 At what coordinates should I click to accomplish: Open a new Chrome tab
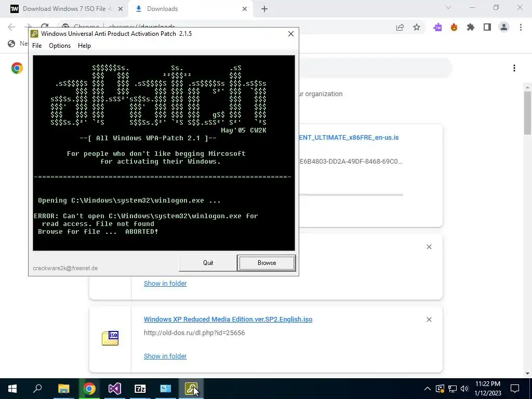(x=264, y=9)
